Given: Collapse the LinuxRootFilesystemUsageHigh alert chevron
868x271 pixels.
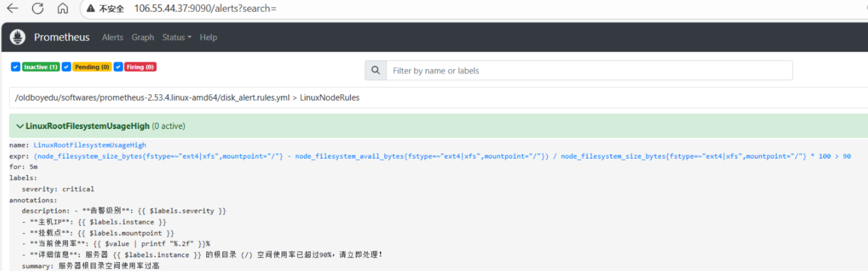Looking at the screenshot, I should coord(20,126).
